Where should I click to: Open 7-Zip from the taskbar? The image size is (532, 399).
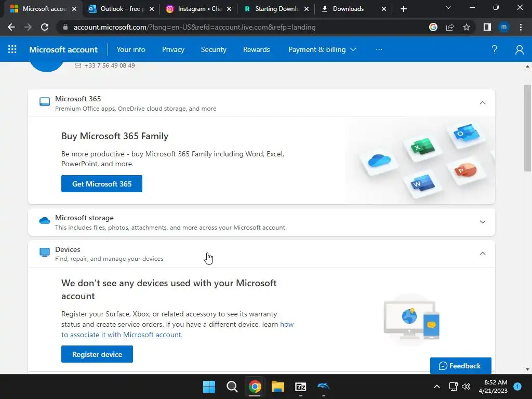(301, 387)
